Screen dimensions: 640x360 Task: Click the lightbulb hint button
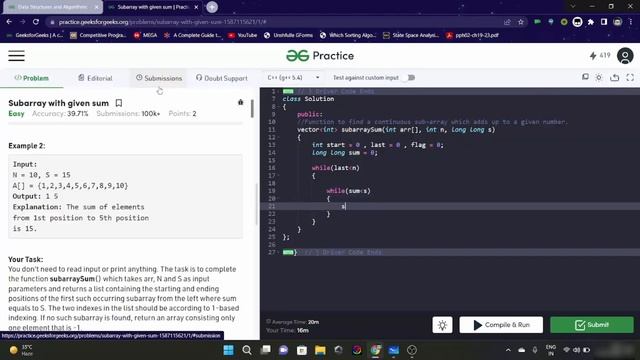coord(442,325)
